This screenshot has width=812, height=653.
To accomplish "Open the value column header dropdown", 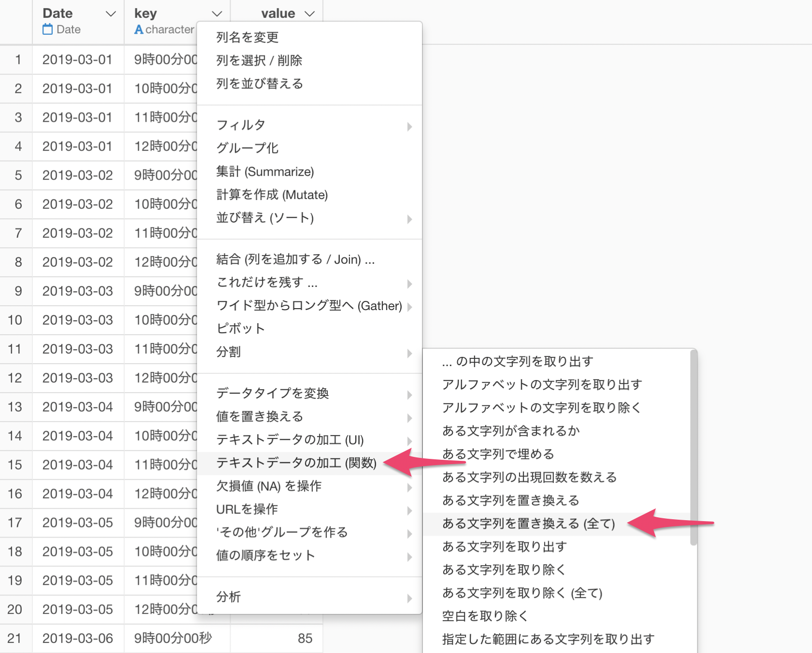I will (x=310, y=14).
